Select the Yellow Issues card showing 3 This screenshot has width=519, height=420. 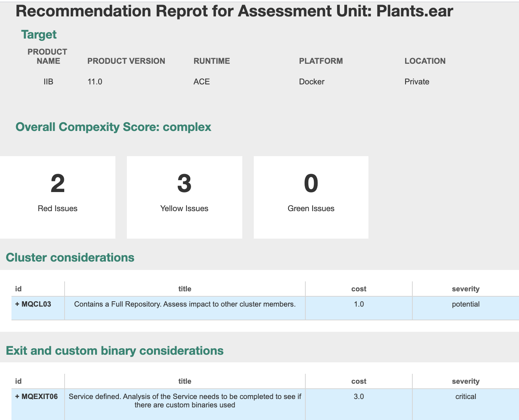coord(184,197)
